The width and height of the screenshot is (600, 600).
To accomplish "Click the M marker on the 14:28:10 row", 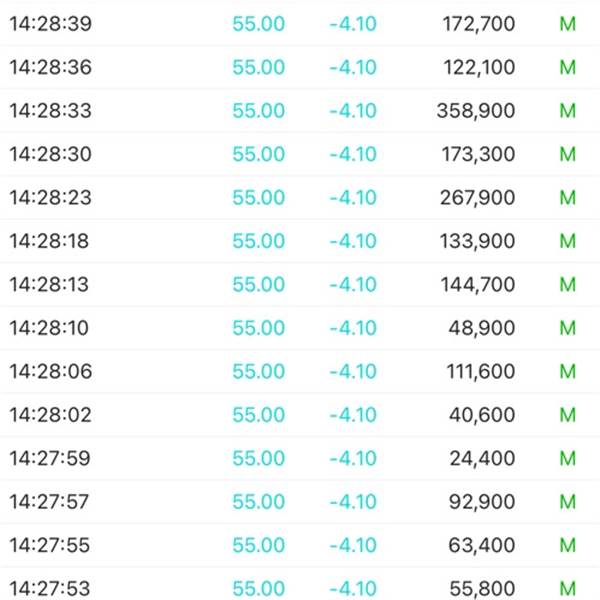I will pos(567,328).
